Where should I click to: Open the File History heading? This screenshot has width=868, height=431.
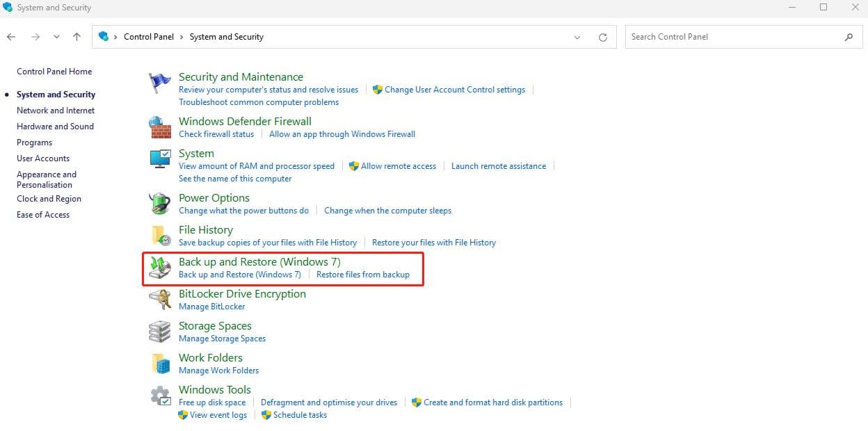(206, 230)
